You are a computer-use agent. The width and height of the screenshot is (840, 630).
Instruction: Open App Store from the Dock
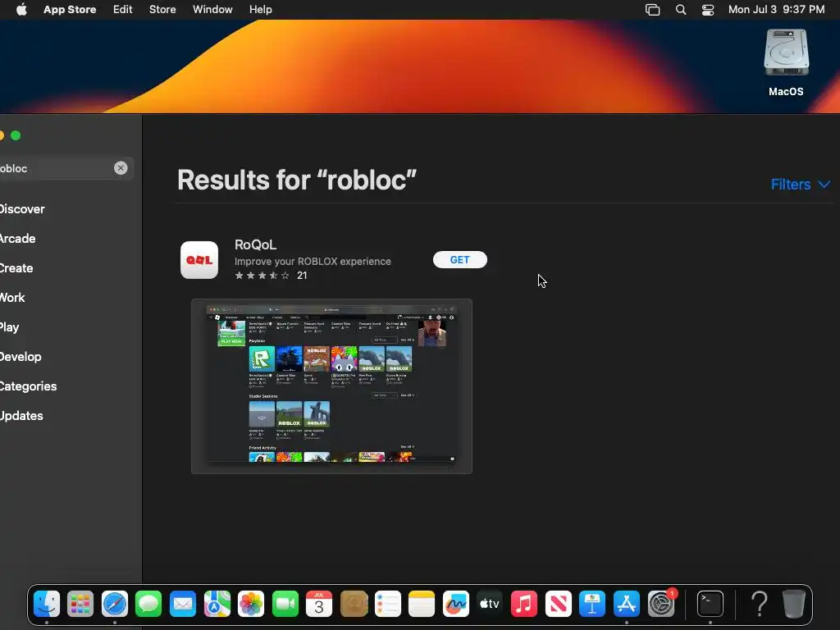click(626, 604)
